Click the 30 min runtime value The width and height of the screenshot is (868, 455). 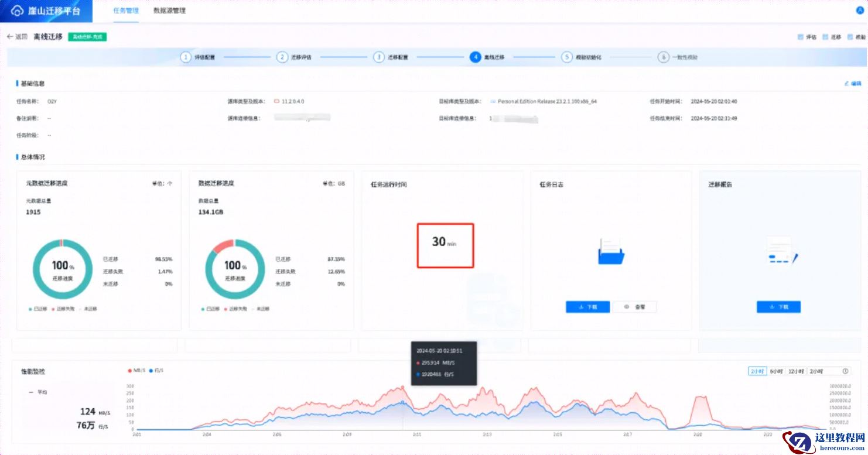coord(445,242)
